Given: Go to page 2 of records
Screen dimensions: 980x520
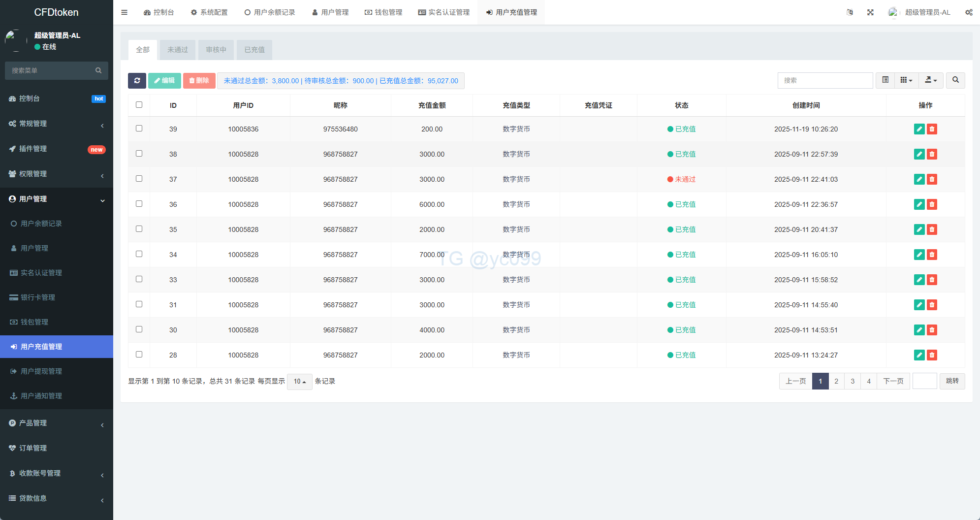Looking at the screenshot, I should click(836, 381).
